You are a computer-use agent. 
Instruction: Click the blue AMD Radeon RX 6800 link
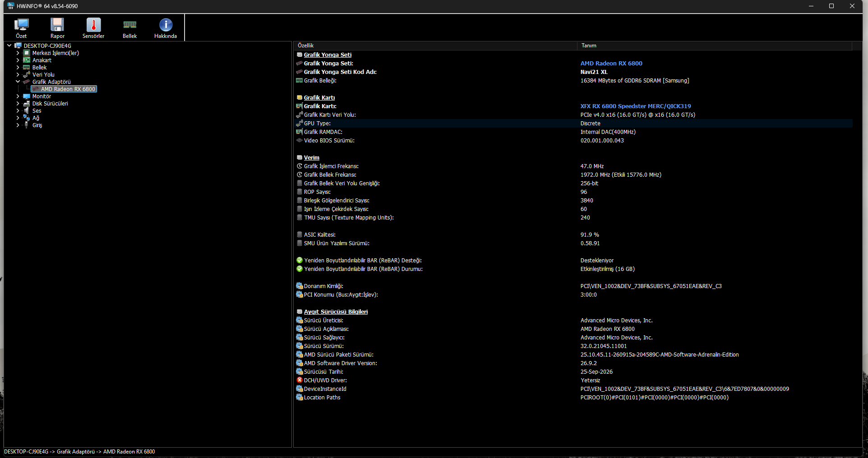tap(611, 63)
